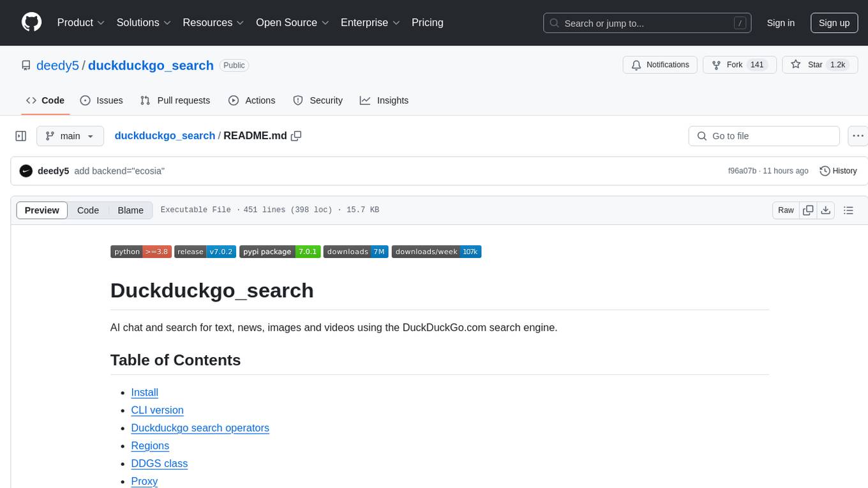
Task: Expand the Enterprise menu
Action: tap(370, 22)
